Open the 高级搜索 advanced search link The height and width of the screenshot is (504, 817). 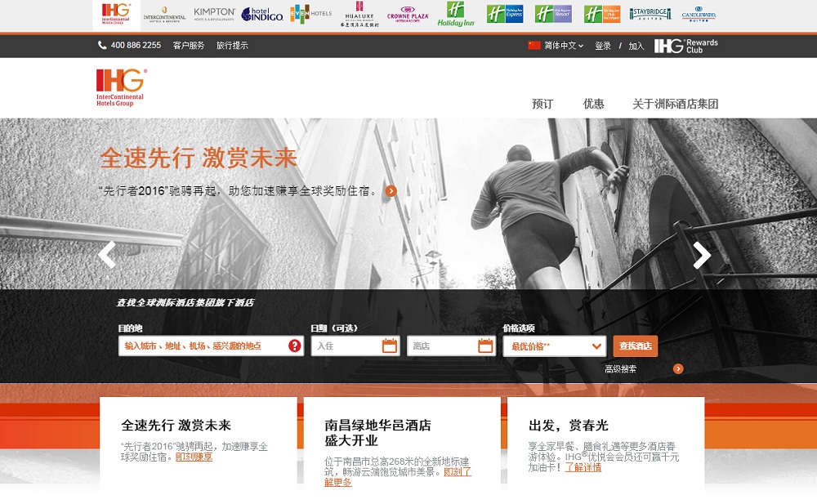tap(620, 369)
